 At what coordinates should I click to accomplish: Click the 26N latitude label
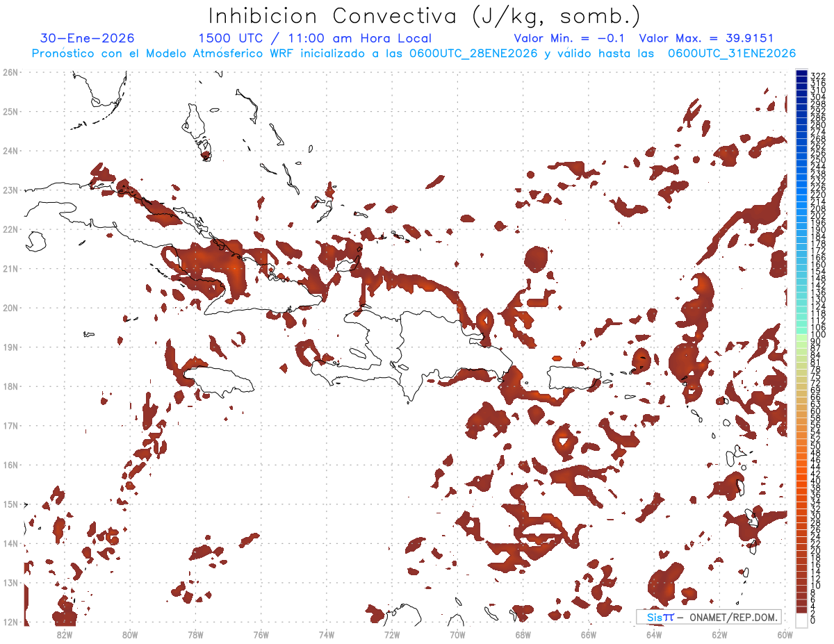(x=10, y=72)
